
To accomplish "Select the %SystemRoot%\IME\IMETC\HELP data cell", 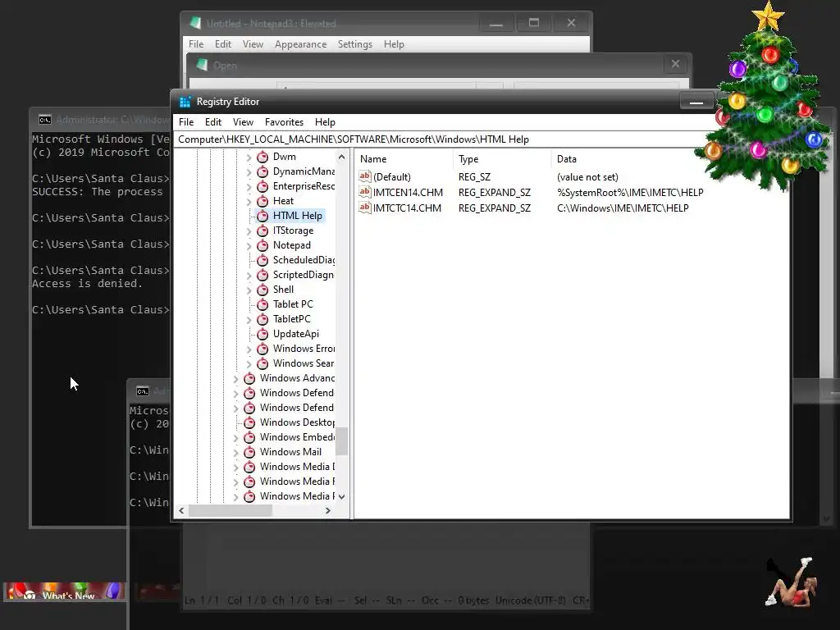I will [x=630, y=192].
